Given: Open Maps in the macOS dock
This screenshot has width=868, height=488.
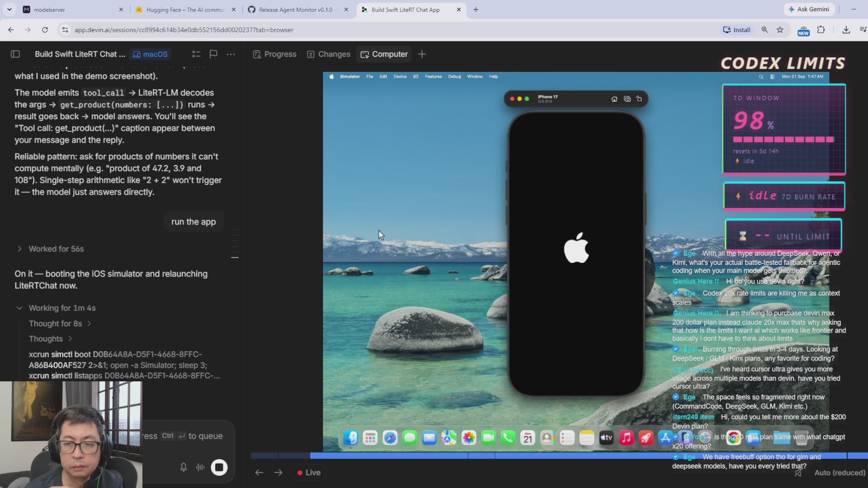Looking at the screenshot, I should click(x=449, y=437).
